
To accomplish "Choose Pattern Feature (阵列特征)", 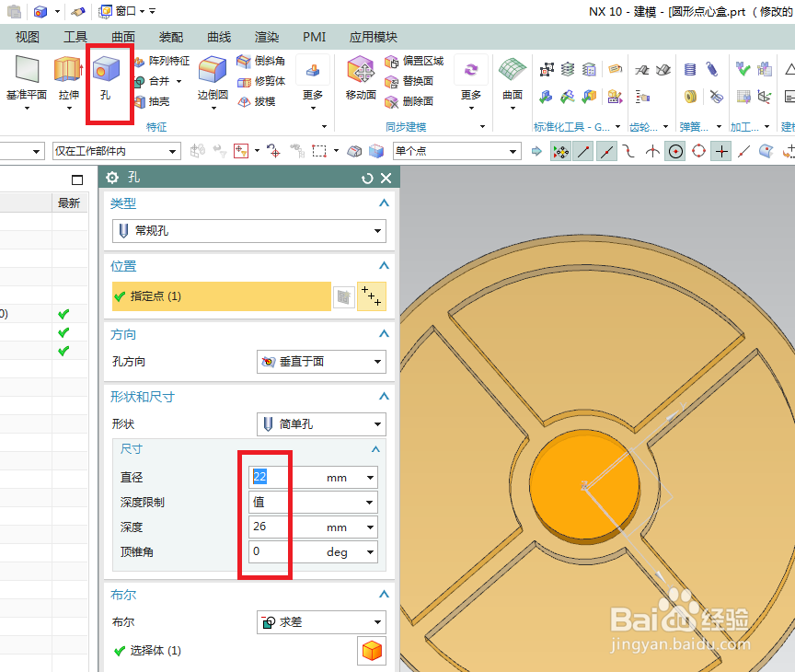I will 163,62.
